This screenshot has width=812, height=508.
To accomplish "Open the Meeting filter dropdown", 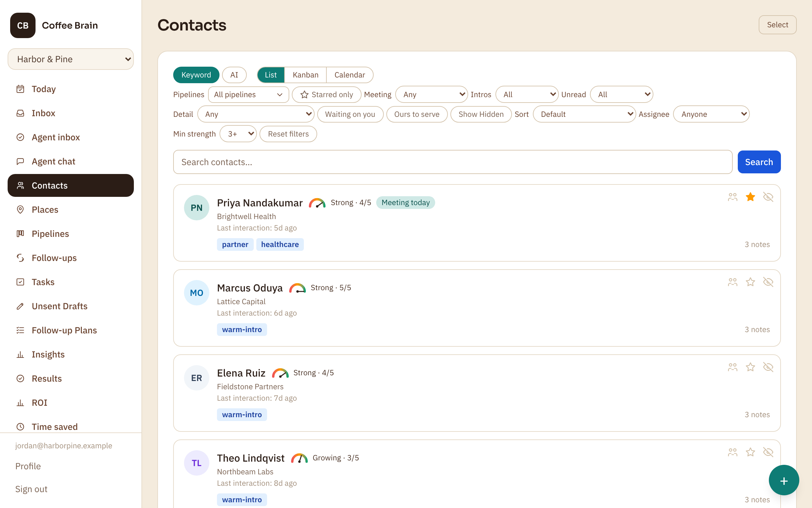I will (431, 95).
